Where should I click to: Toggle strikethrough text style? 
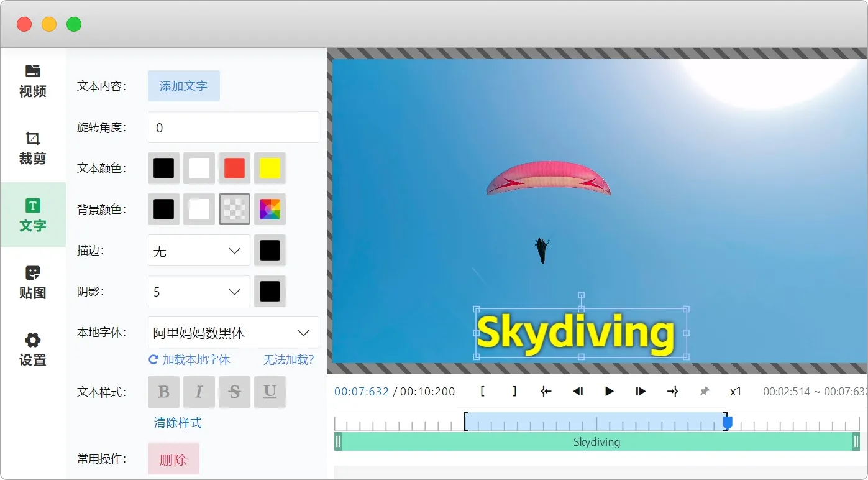235,392
